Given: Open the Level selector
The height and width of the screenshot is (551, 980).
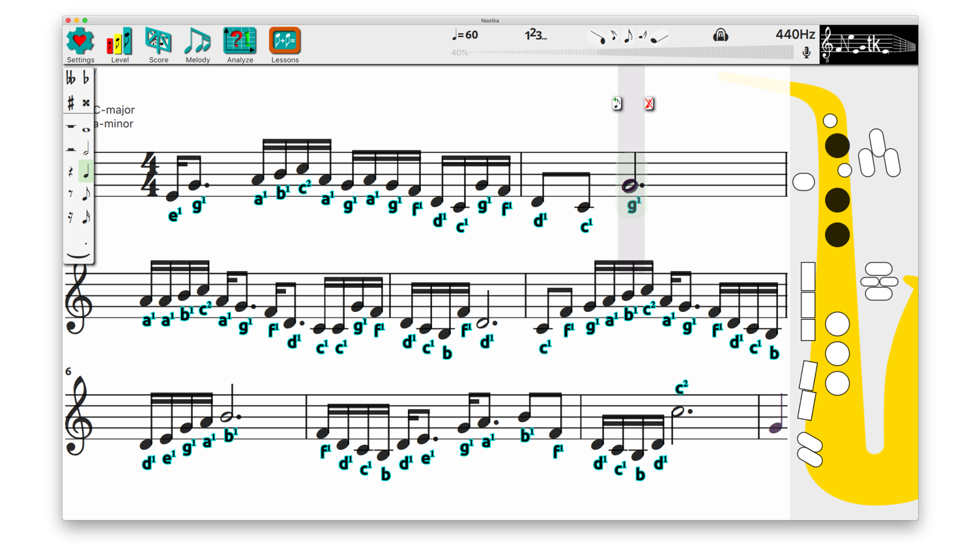Looking at the screenshot, I should pyautogui.click(x=120, y=46).
